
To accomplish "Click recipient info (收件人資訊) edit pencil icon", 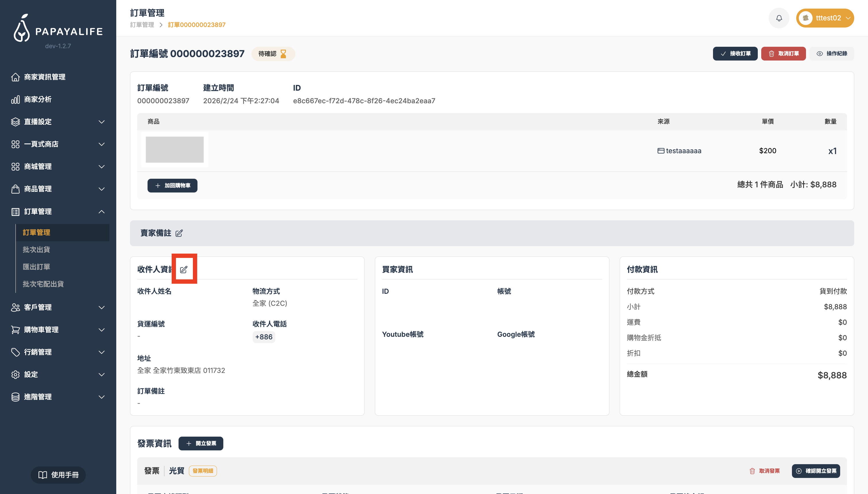I will [x=184, y=269].
